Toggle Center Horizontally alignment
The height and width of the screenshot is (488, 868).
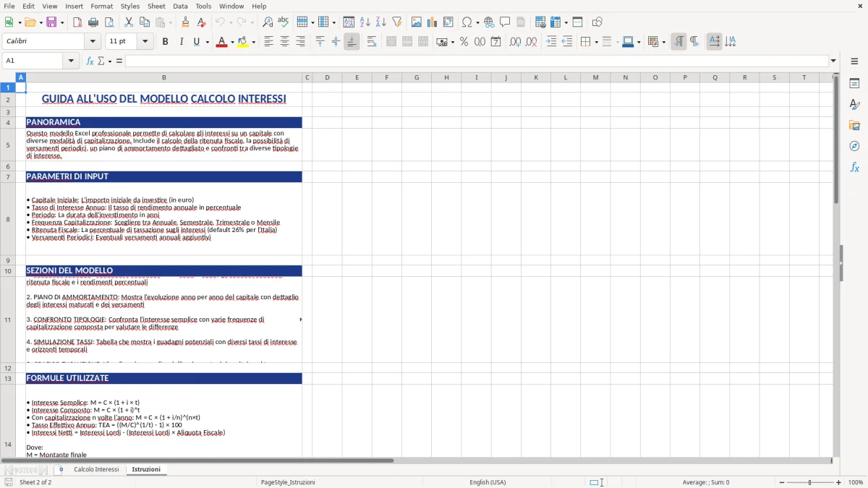tap(284, 42)
